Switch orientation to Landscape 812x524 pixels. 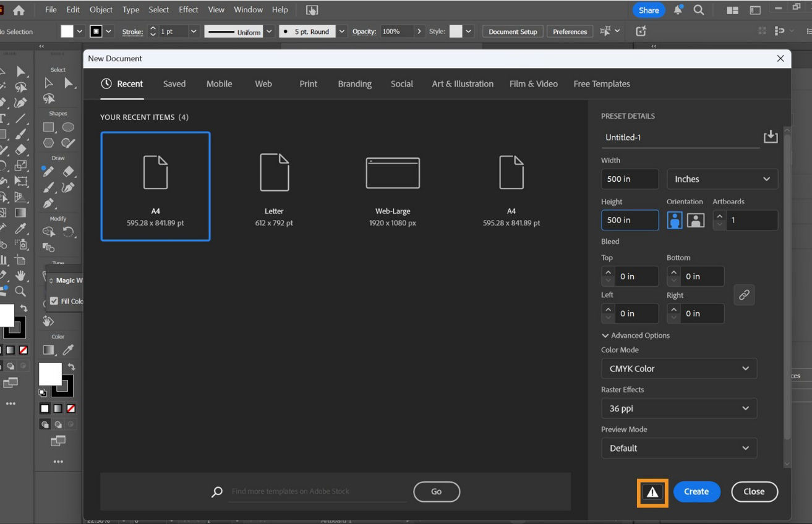click(695, 220)
